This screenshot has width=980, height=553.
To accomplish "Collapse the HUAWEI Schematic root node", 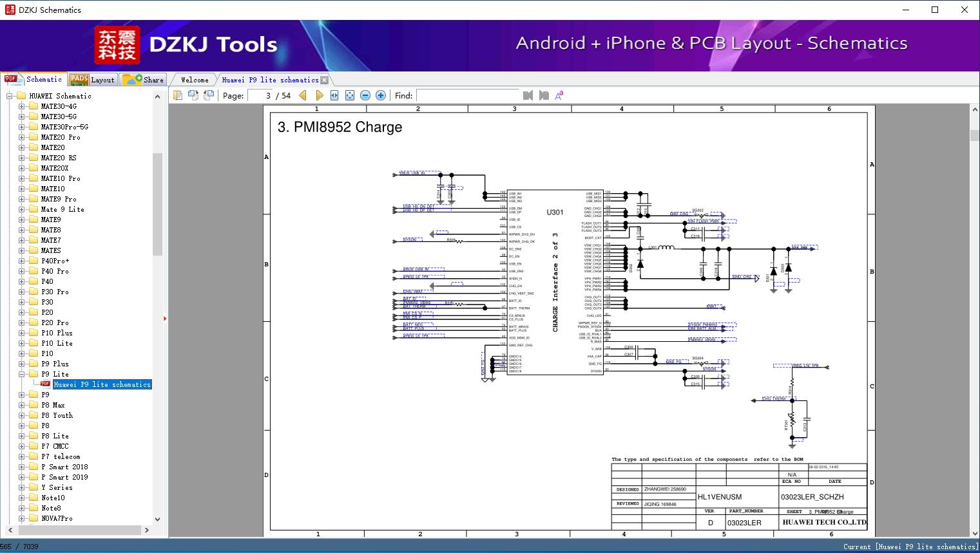I will pos(10,96).
